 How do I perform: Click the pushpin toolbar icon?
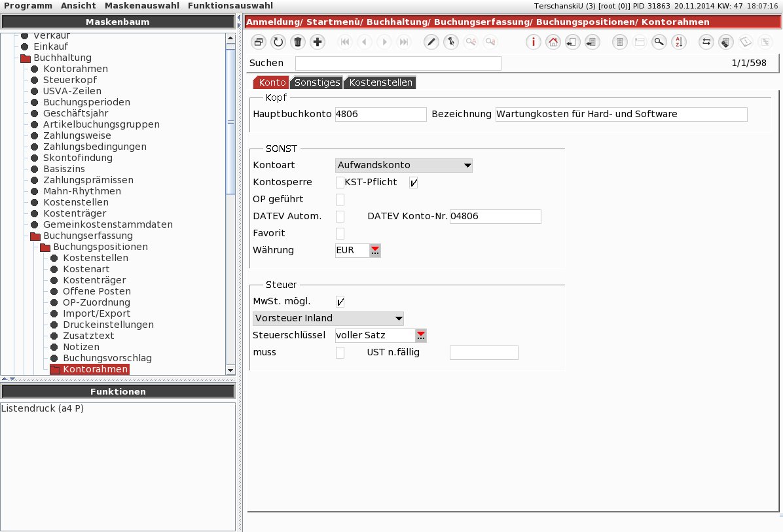[x=451, y=42]
